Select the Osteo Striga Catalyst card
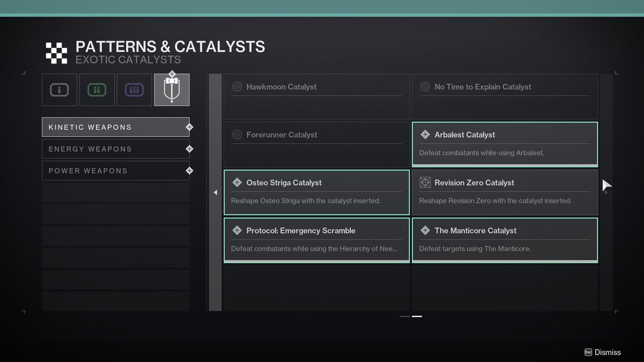The image size is (644, 362). click(x=317, y=193)
